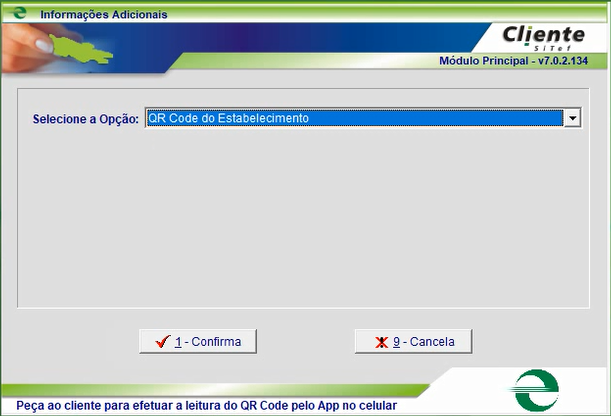611x416 pixels.
Task: Click the large green e logo in footer
Action: pyautogui.click(x=538, y=390)
